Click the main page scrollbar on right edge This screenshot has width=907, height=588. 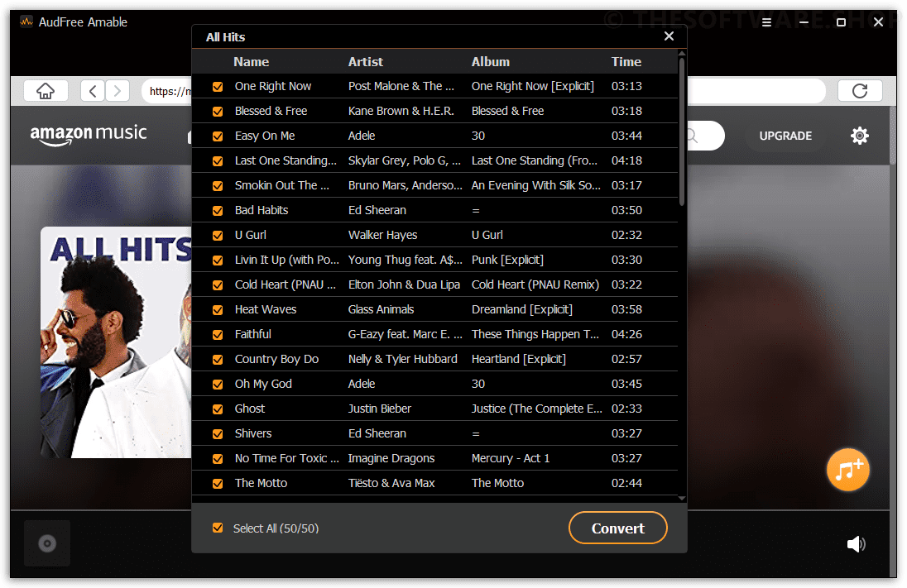894,136
